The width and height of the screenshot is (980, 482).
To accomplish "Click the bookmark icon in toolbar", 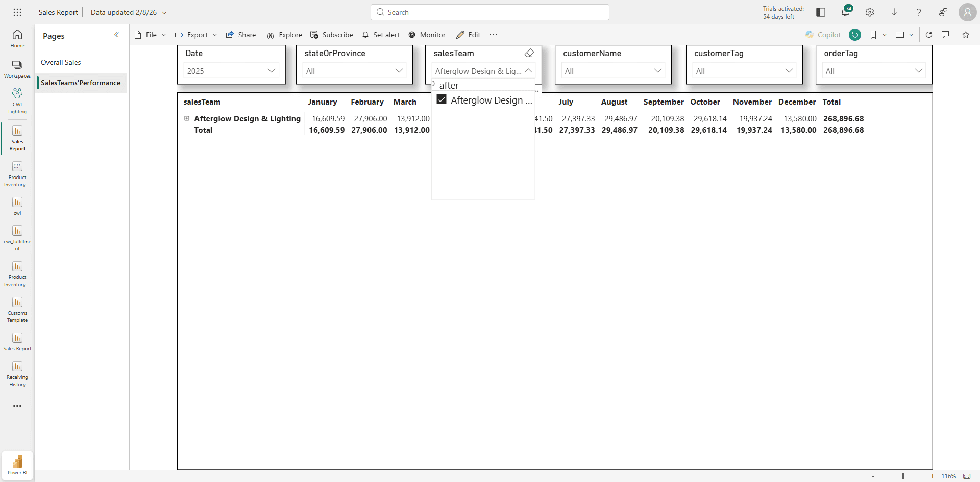I will [873, 35].
